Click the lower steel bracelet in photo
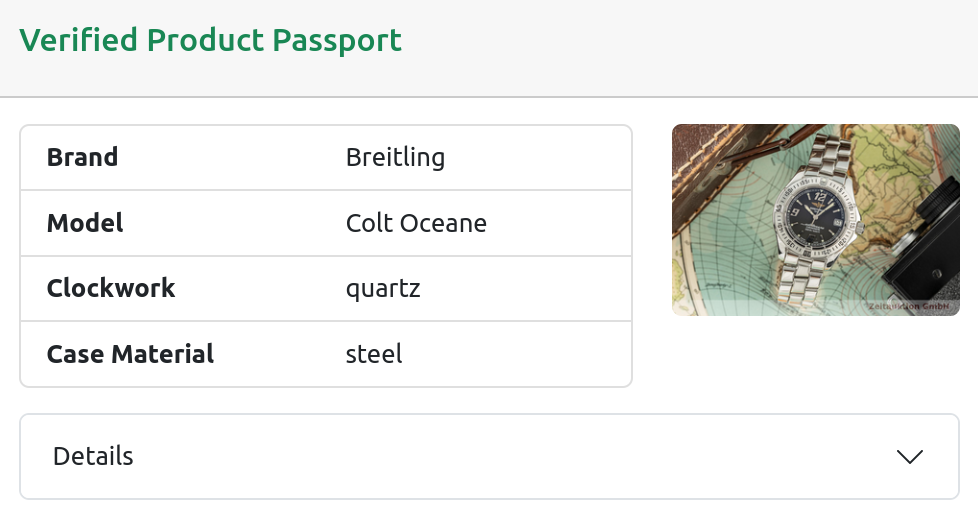This screenshot has height=520, width=978. tap(801, 279)
